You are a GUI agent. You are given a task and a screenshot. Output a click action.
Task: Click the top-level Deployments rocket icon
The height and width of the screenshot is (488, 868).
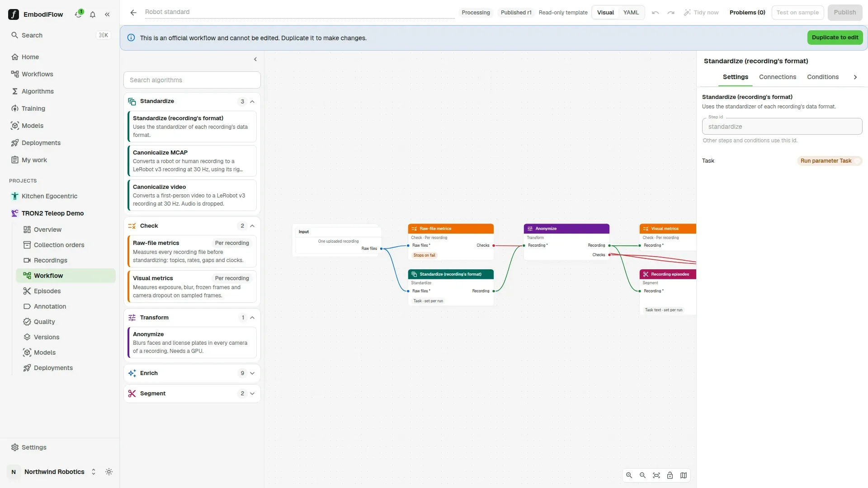[x=15, y=143]
